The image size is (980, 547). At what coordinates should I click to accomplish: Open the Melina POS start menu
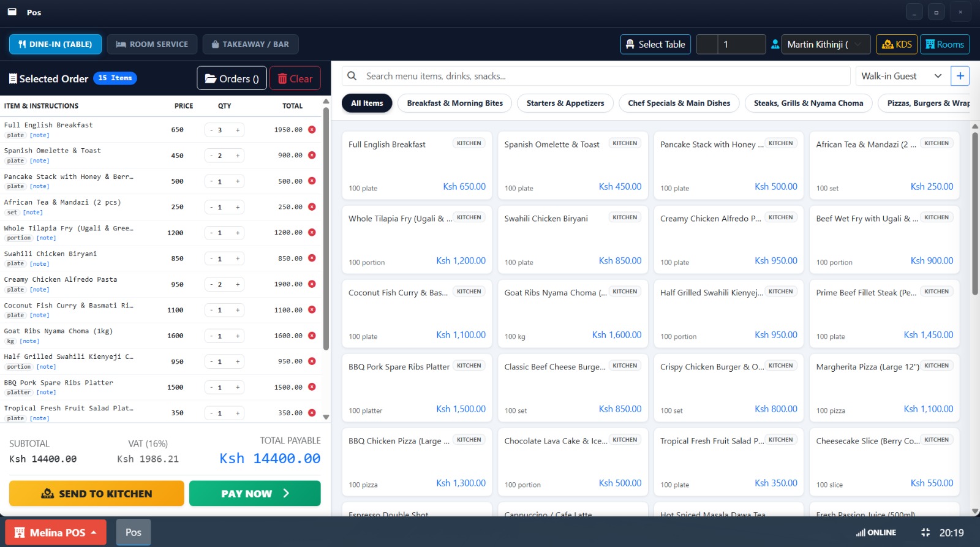pos(56,532)
